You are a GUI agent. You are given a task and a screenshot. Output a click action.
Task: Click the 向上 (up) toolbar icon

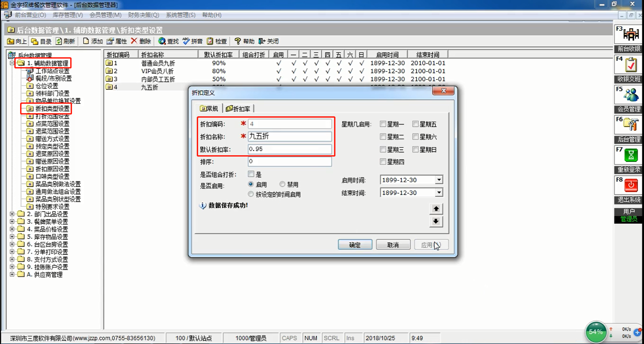pyautogui.click(x=10, y=42)
